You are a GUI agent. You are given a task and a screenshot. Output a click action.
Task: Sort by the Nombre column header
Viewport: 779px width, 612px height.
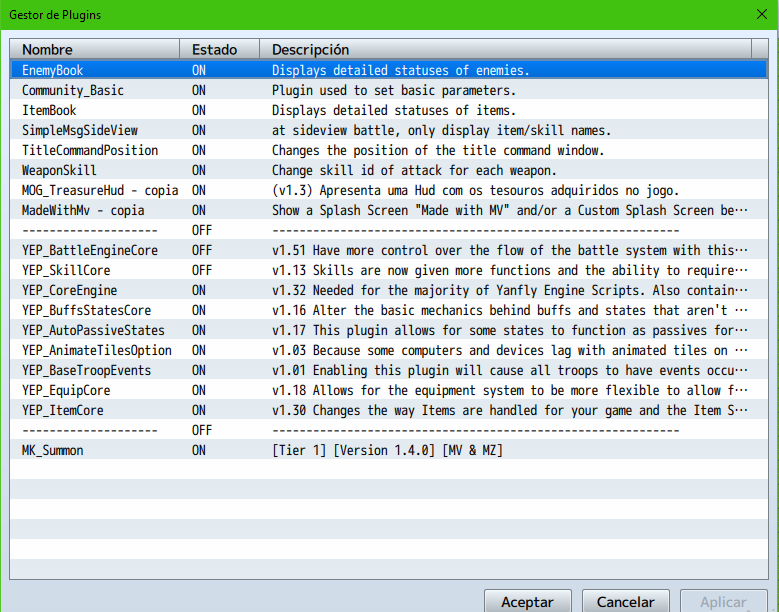[x=94, y=49]
